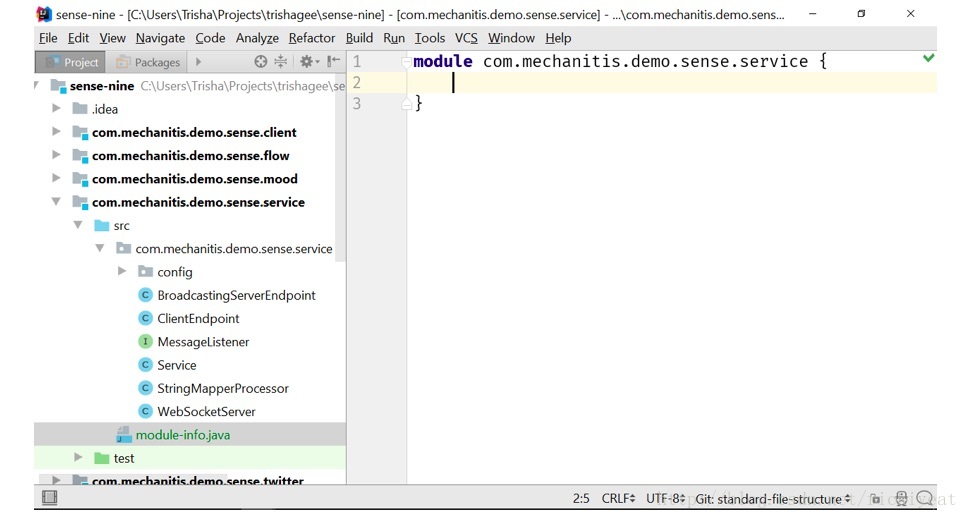Open the File menu
968x519 pixels.
point(48,38)
